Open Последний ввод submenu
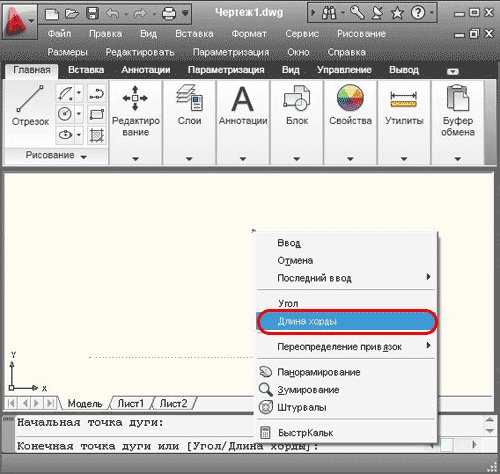This screenshot has width=500, height=474. click(x=345, y=278)
